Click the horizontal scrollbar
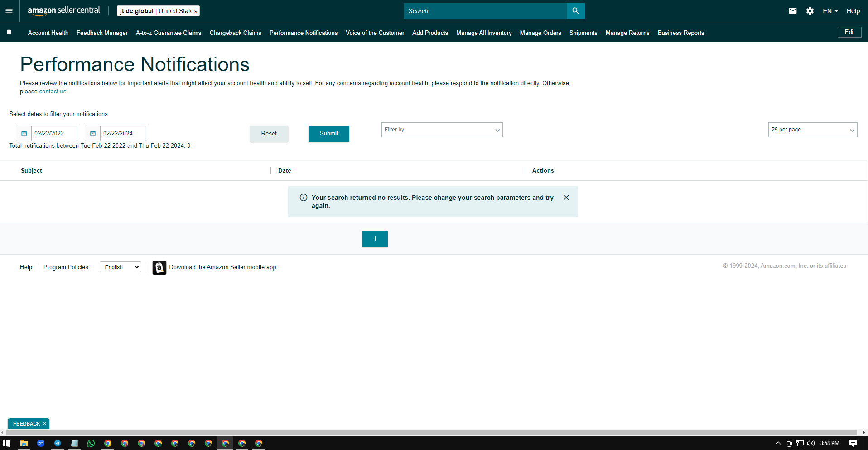 pos(431,433)
